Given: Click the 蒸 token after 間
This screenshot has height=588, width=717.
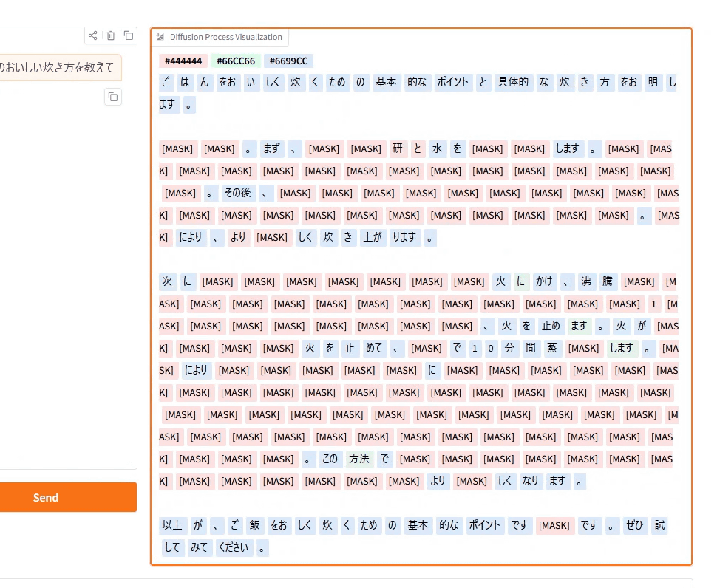Looking at the screenshot, I should pos(551,348).
